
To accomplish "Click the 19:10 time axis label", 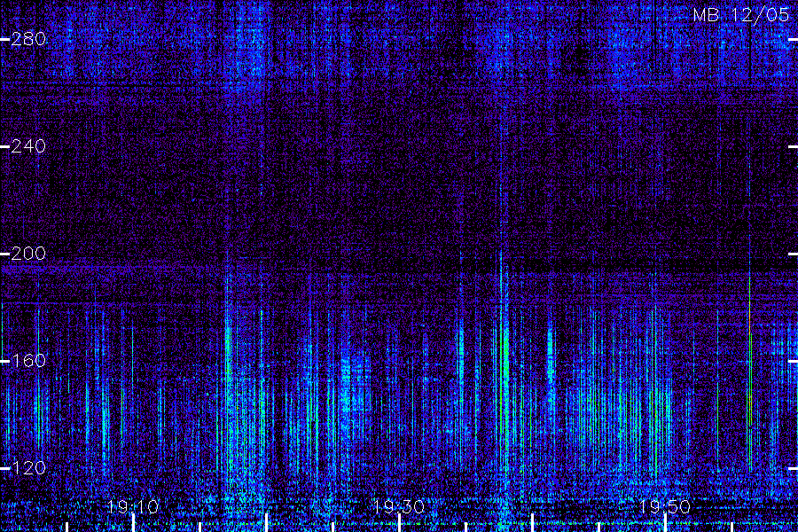I will click(133, 507).
